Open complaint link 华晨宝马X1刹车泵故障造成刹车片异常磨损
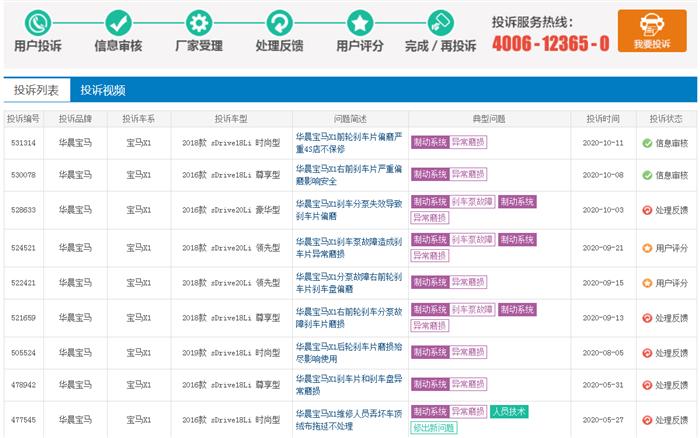This screenshot has height=438, width=700. pos(349,248)
